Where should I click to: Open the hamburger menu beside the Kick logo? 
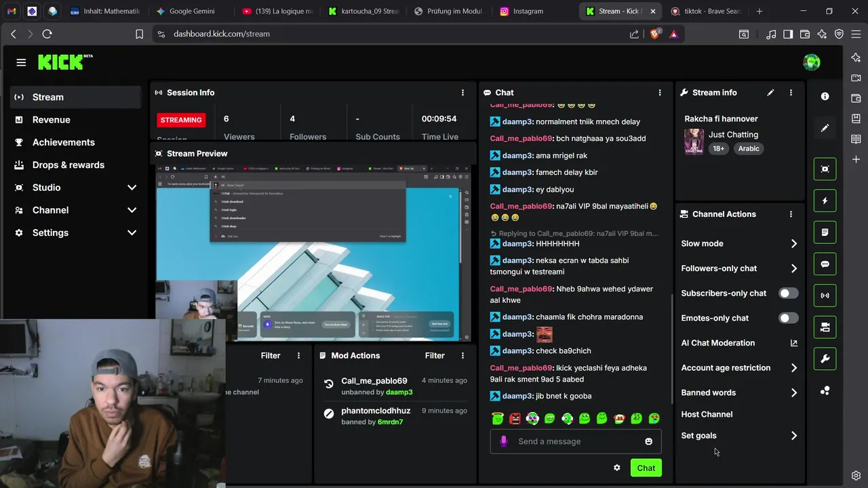coord(21,62)
